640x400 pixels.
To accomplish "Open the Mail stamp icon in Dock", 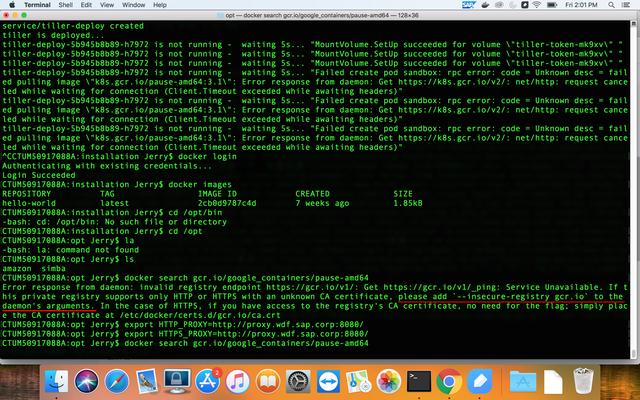I will pyautogui.click(x=147, y=381).
